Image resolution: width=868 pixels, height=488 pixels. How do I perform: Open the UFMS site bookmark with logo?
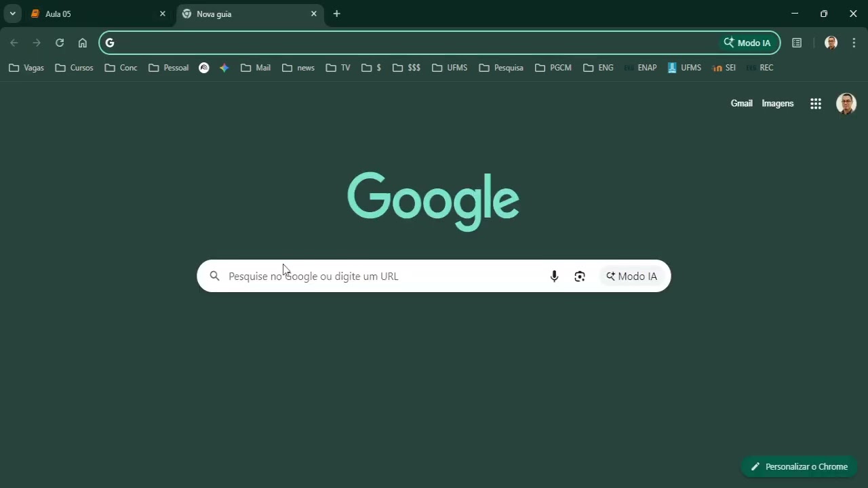point(684,68)
